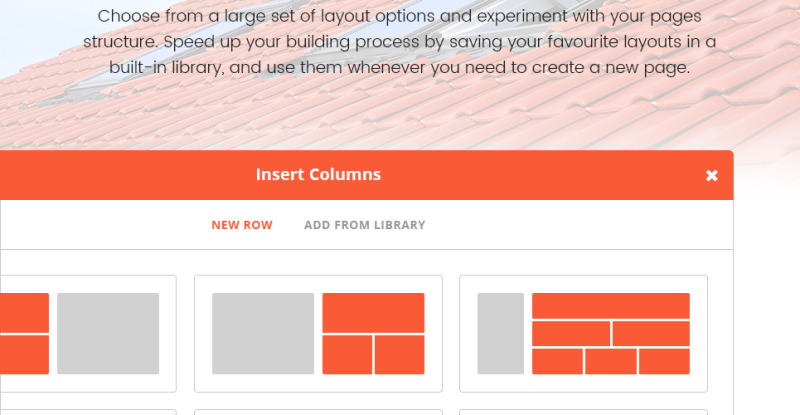This screenshot has width=800, height=415.
Task: Click the gray square in the leftmost layout
Action: [x=108, y=333]
